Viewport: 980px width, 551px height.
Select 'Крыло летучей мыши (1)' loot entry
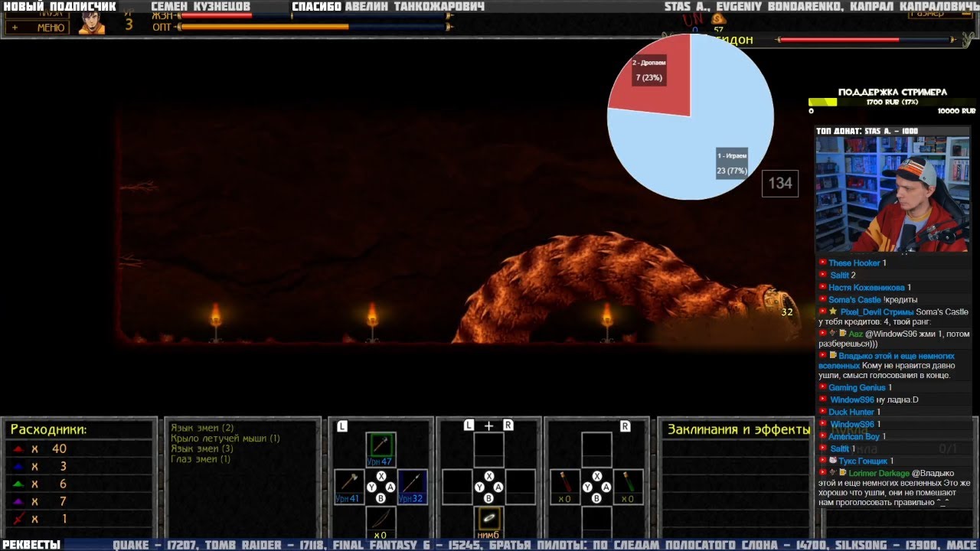(225, 439)
